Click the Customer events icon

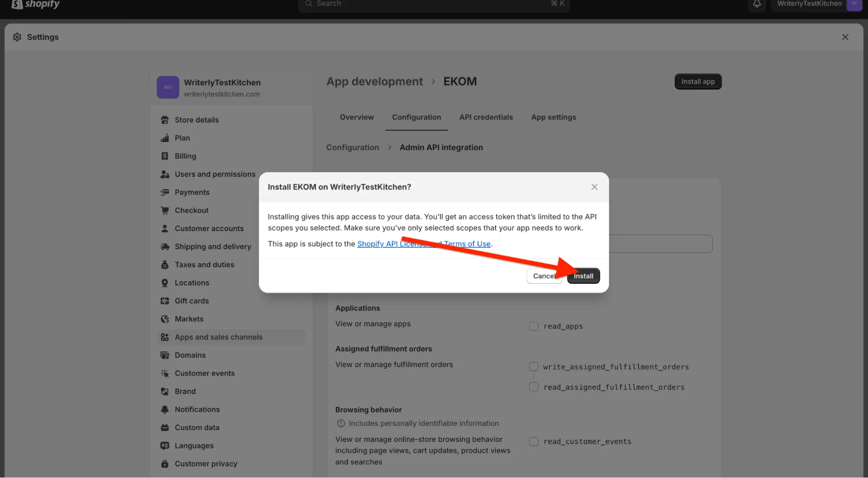[165, 373]
